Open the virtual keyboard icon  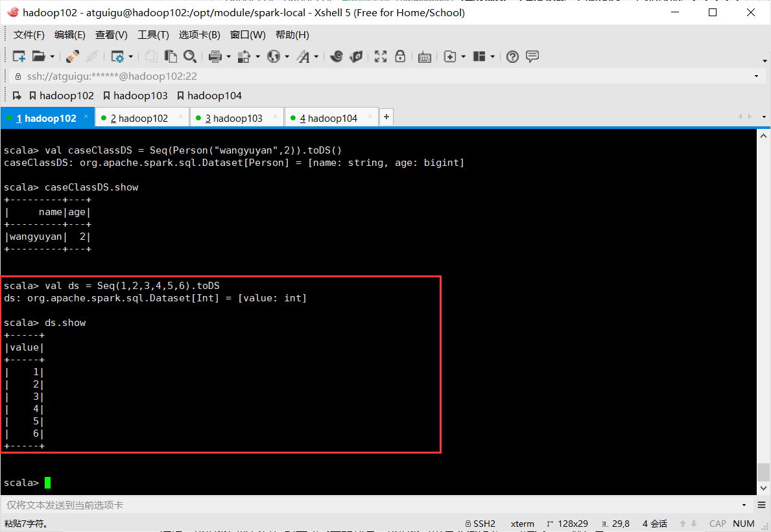pos(425,57)
